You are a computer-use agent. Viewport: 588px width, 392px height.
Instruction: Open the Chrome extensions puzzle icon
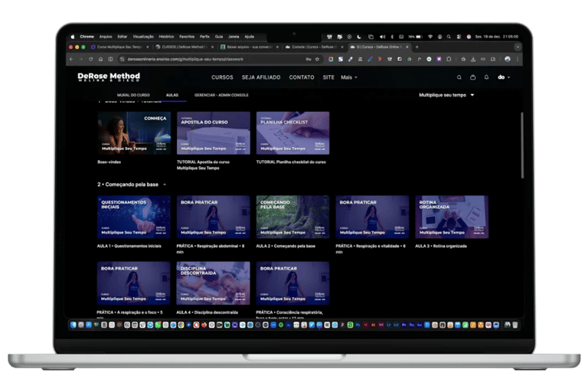(449, 59)
